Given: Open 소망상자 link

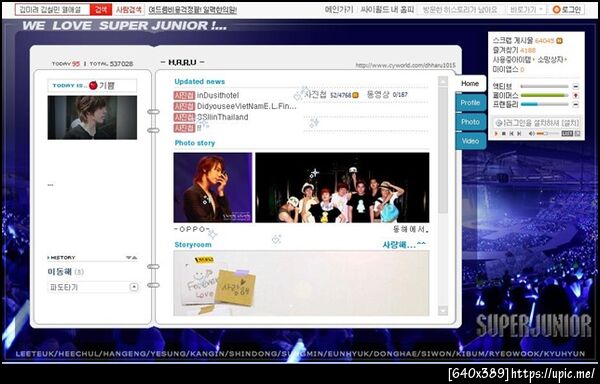Looking at the screenshot, I should point(552,60).
